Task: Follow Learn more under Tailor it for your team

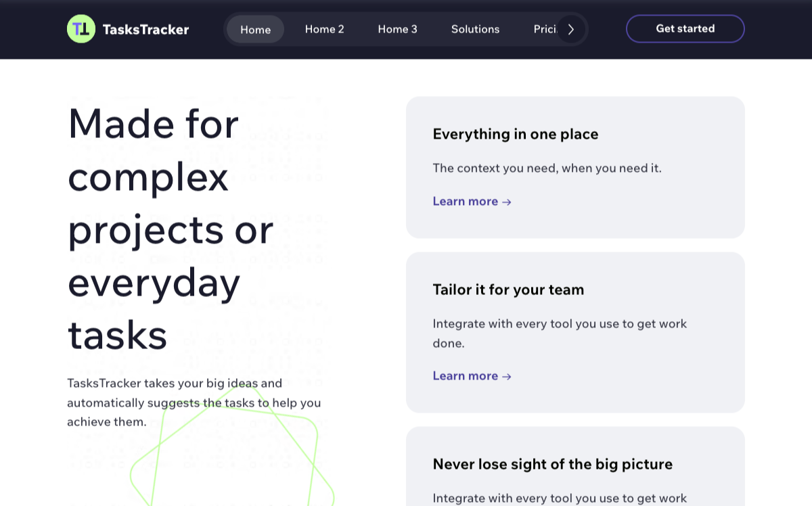Action: click(472, 376)
